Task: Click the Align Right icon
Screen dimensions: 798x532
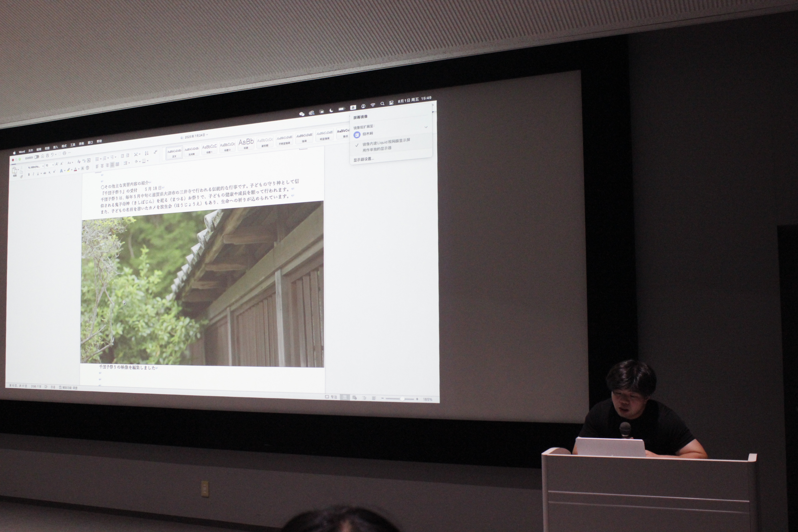Action: 107,166
